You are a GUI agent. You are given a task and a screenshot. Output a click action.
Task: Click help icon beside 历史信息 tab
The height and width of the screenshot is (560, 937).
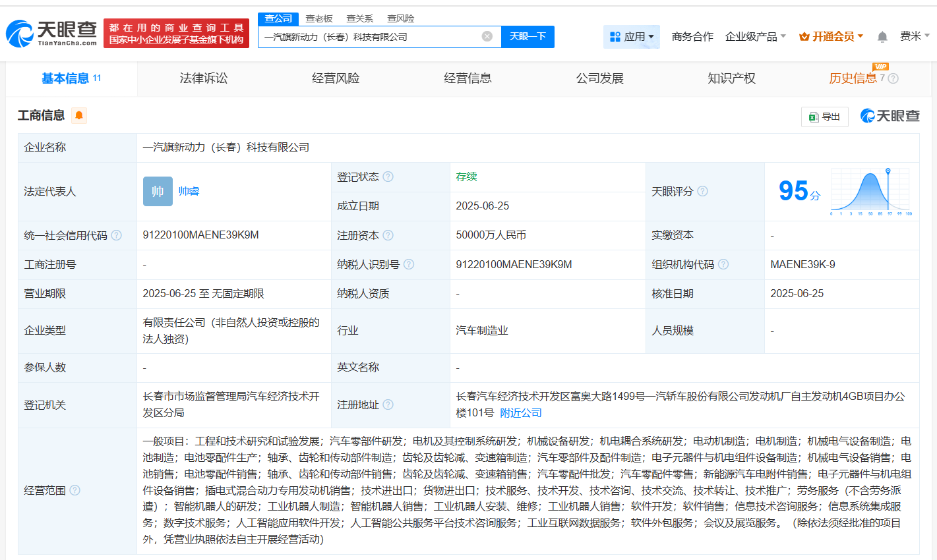893,78
